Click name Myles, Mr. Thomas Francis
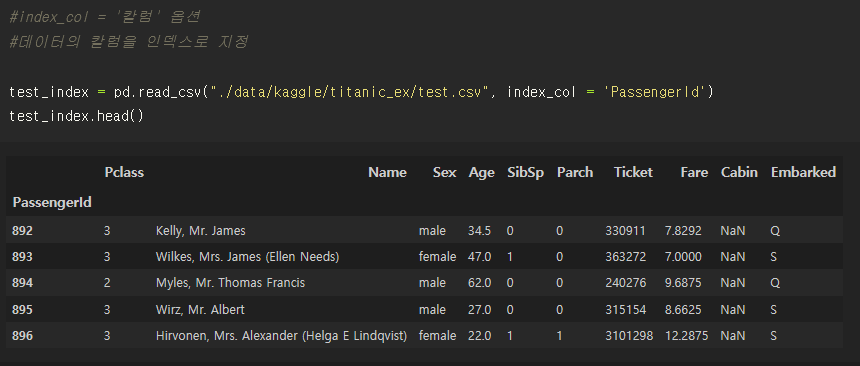The image size is (860, 366). point(230,283)
